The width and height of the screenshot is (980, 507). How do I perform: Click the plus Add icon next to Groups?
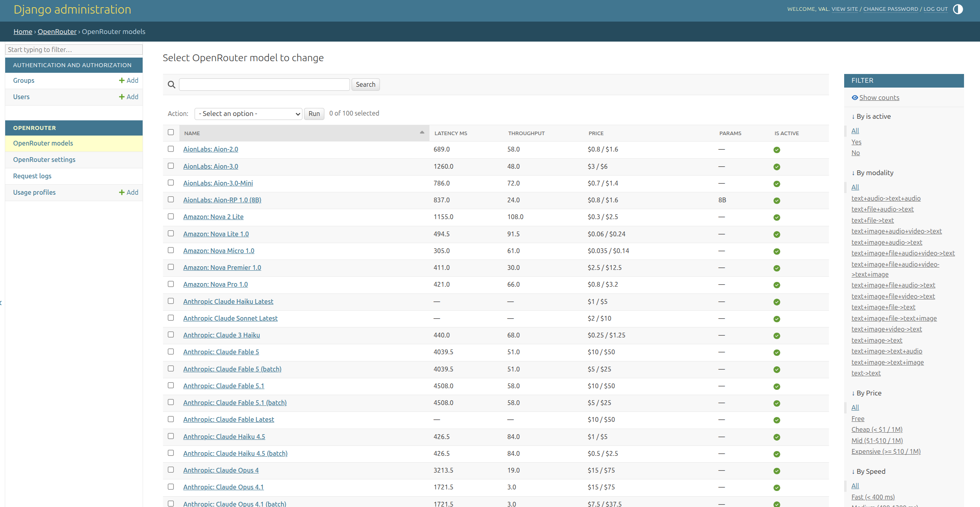point(129,80)
